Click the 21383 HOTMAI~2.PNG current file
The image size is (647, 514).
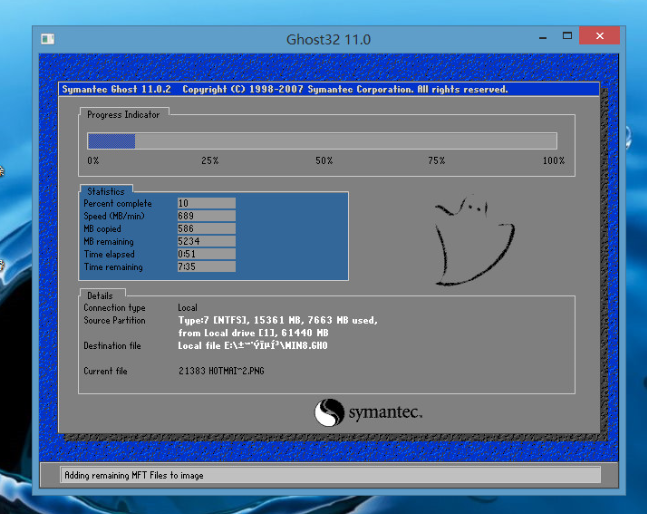(221, 371)
